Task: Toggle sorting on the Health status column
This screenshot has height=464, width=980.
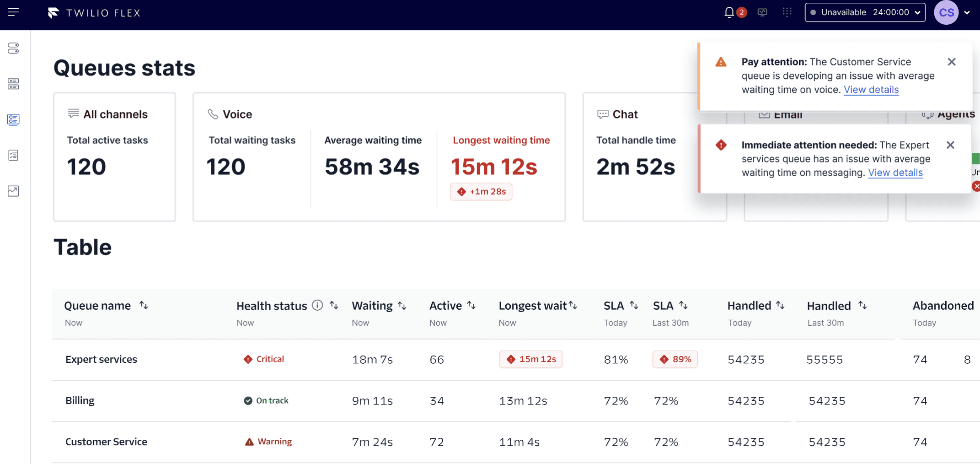Action: (x=334, y=305)
